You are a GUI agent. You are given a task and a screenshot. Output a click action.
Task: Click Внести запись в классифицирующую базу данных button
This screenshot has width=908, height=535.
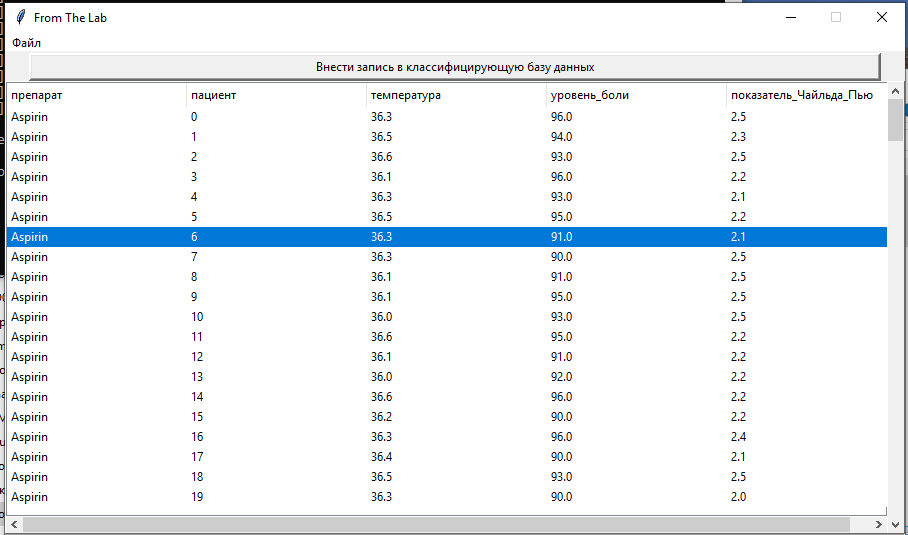[455, 67]
